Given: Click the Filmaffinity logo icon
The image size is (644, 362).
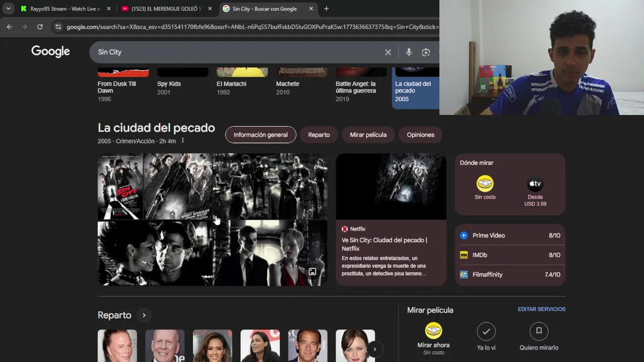Looking at the screenshot, I should click(464, 275).
